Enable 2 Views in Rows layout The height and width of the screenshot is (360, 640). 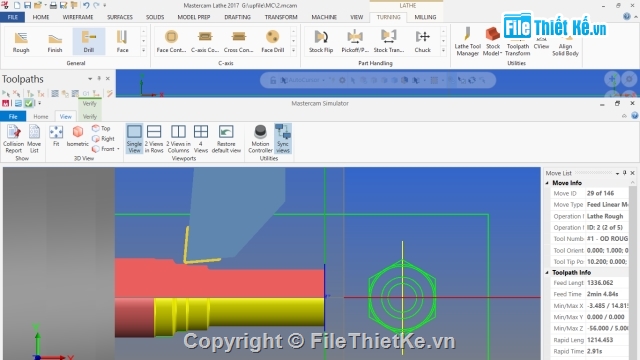point(154,139)
